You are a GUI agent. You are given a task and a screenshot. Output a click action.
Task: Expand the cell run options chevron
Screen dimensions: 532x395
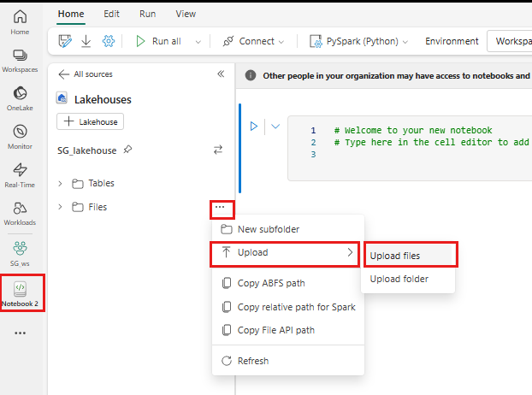click(275, 127)
